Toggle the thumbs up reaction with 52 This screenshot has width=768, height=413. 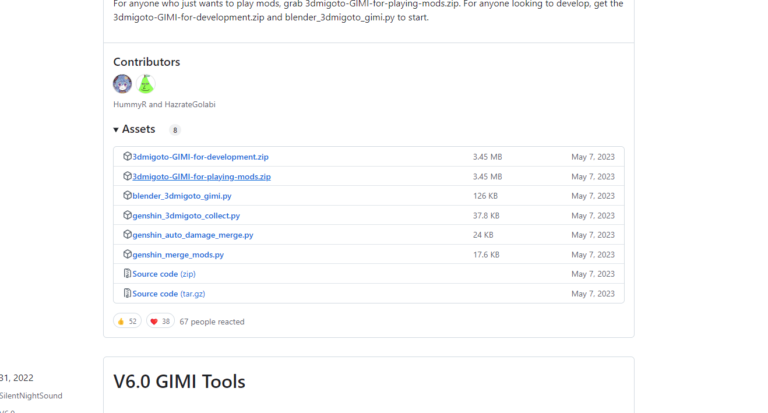coord(127,322)
